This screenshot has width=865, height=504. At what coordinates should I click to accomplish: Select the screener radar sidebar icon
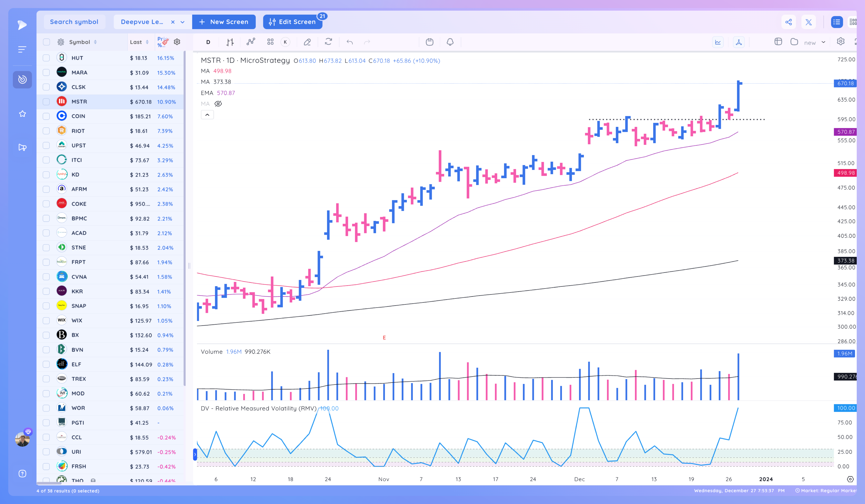point(22,80)
